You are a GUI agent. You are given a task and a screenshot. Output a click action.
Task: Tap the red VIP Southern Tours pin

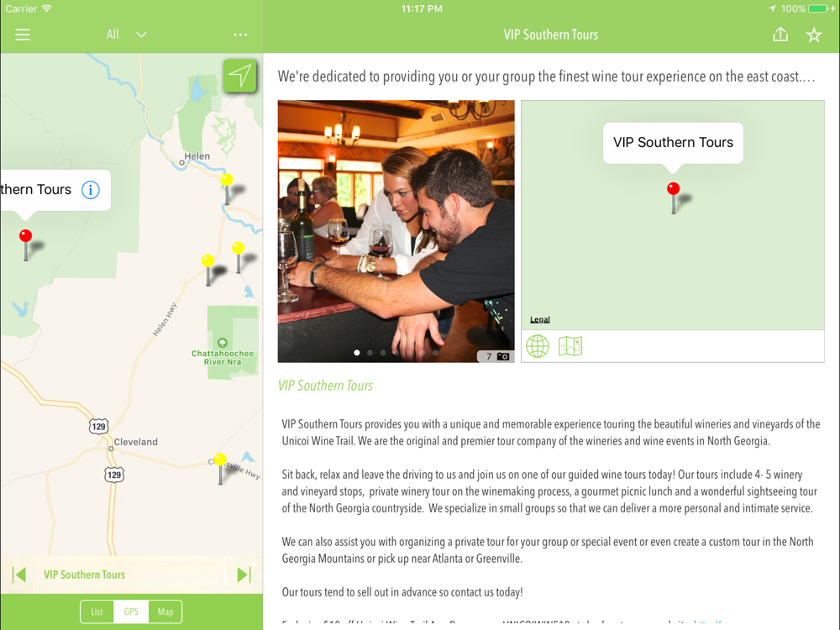(x=26, y=244)
